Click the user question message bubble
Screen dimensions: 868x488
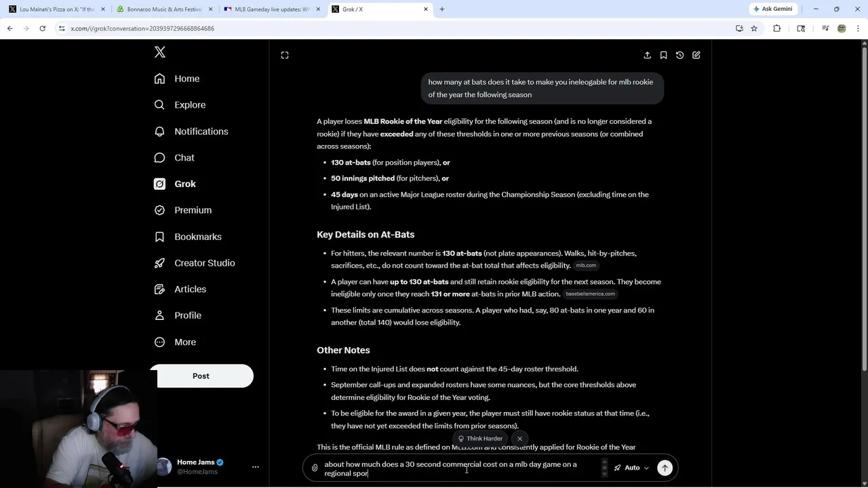click(x=541, y=88)
